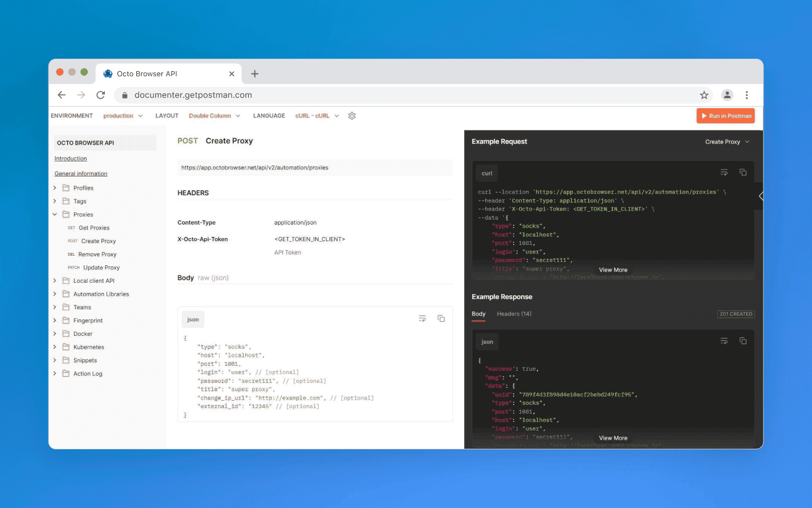
Task: Click the proxies endpoint URL box
Action: pyautogui.click(x=315, y=168)
